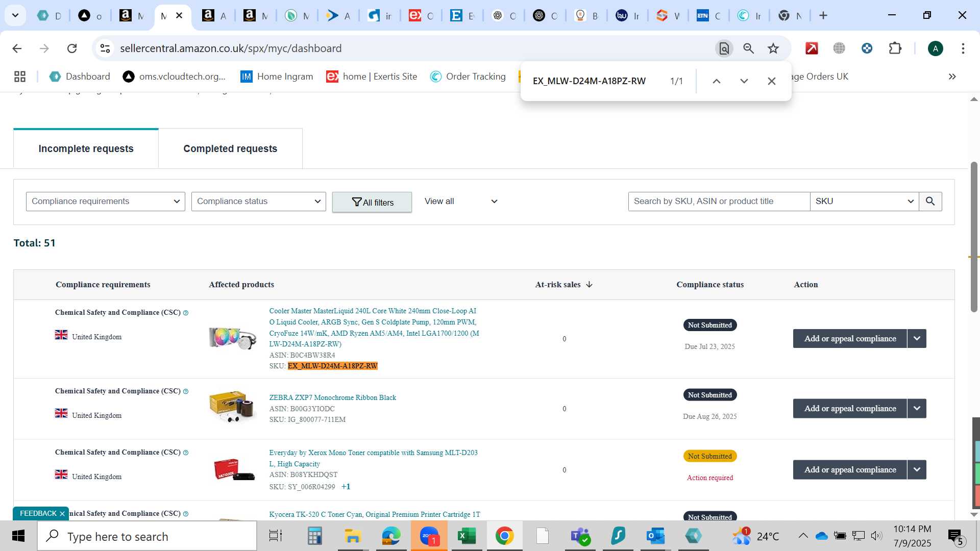
Task: Expand the View all dropdown
Action: click(x=461, y=202)
